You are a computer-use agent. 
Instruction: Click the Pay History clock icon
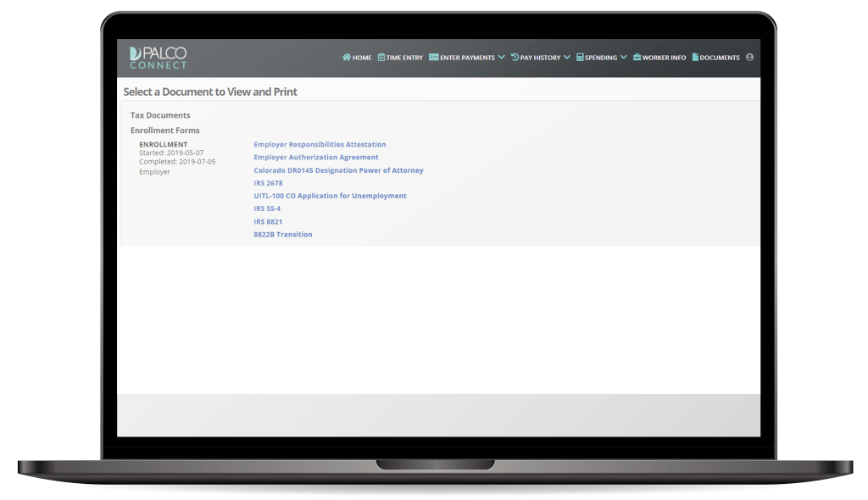coord(515,58)
